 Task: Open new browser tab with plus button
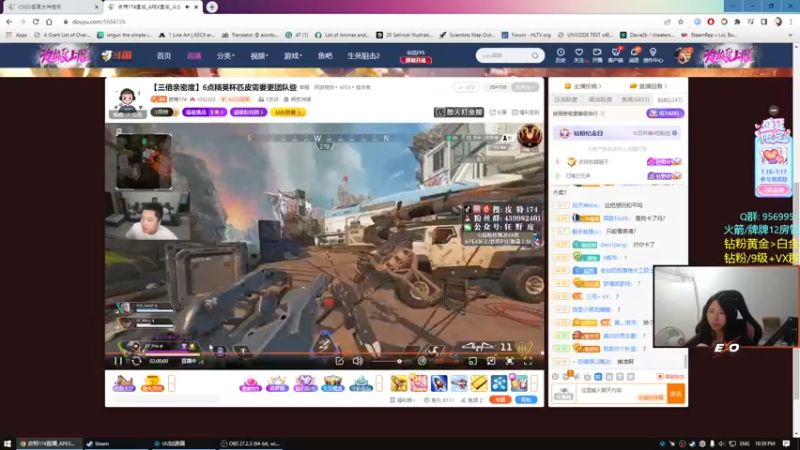point(212,7)
